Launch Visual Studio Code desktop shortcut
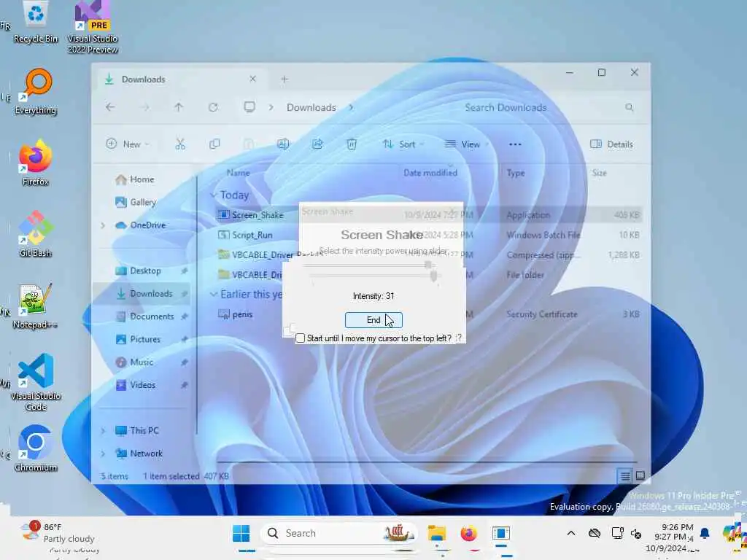The image size is (747, 560). 36,382
